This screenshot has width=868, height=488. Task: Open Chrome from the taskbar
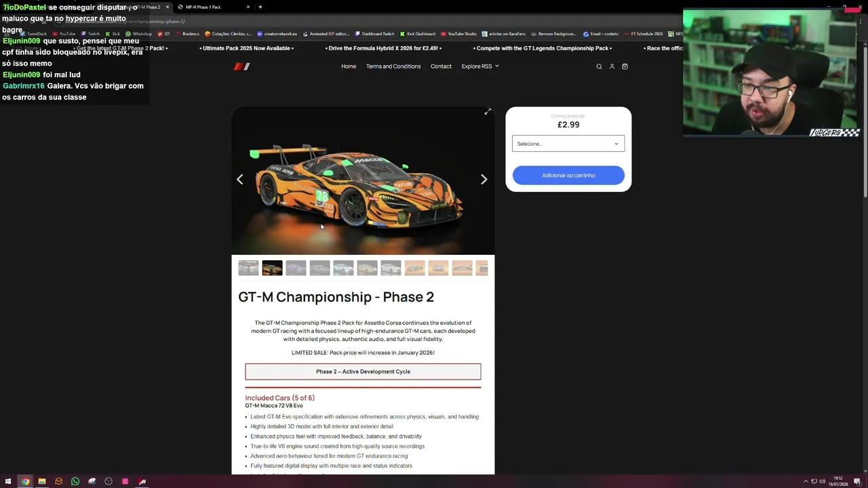[25, 482]
